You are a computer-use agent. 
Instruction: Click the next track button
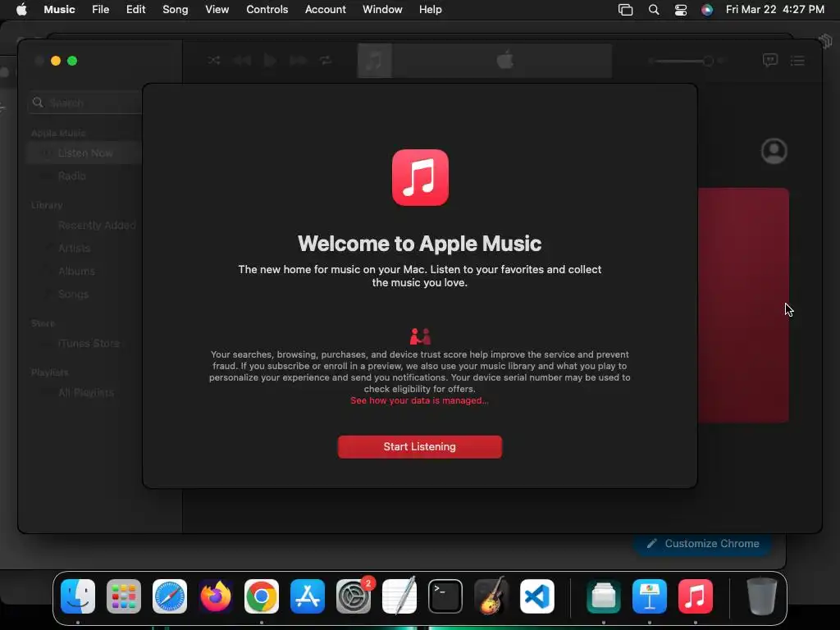(299, 61)
